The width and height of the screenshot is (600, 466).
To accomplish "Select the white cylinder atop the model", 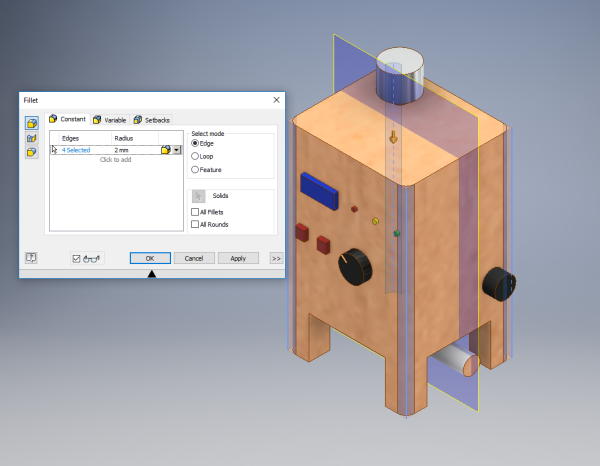I will [400, 75].
